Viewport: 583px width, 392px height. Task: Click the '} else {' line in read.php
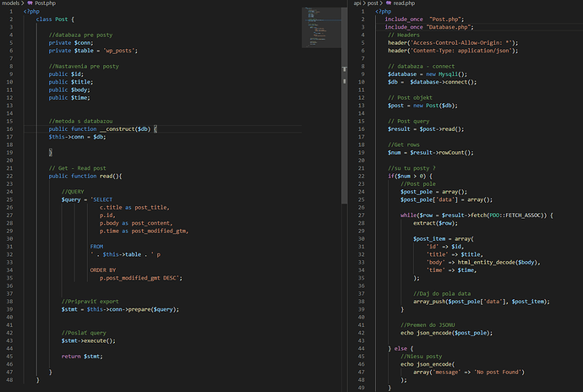pyautogui.click(x=400, y=348)
